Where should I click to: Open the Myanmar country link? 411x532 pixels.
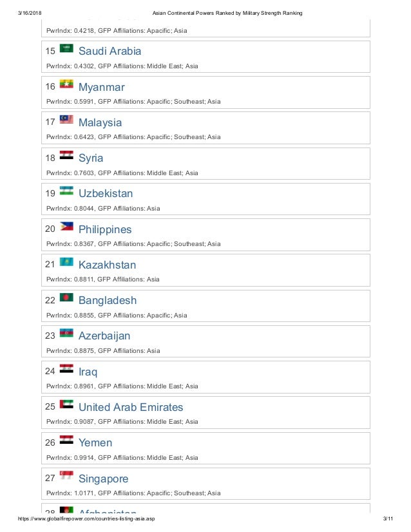tap(102, 87)
